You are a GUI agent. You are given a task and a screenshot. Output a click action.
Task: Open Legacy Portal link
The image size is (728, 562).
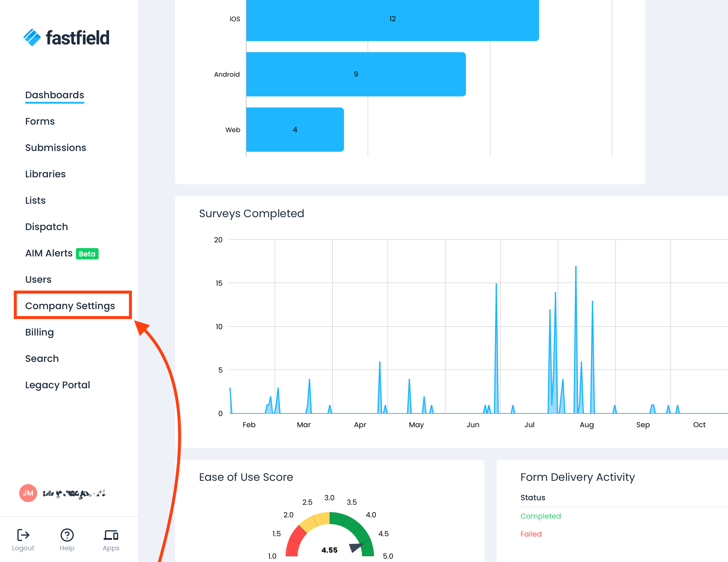click(x=58, y=385)
